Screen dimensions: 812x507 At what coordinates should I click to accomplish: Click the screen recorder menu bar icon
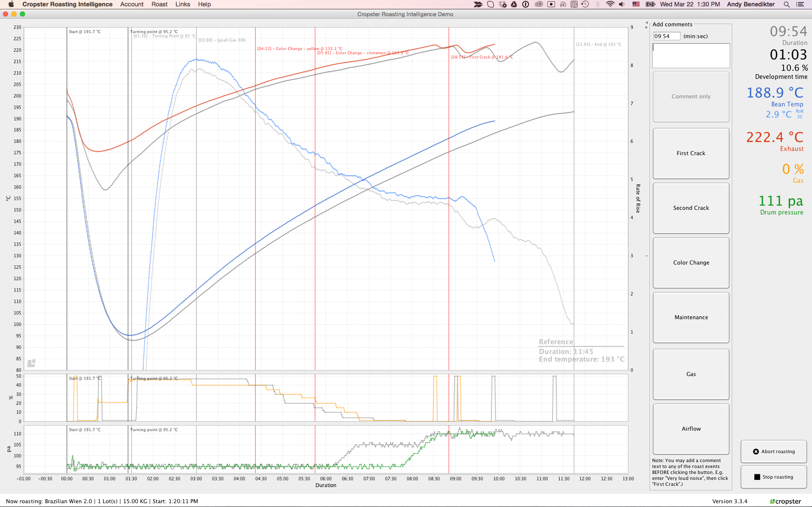pyautogui.click(x=551, y=4)
